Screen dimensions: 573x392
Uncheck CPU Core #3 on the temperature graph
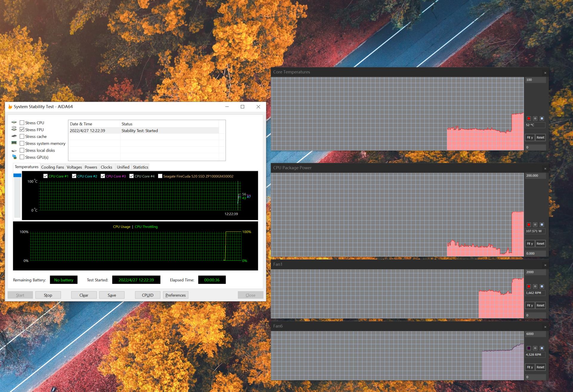[103, 176]
